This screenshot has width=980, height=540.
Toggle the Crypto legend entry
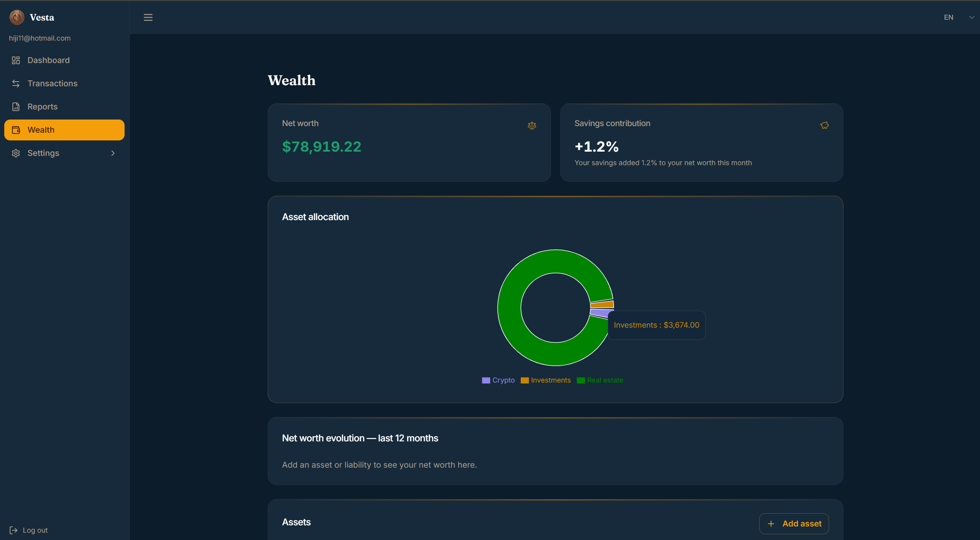pos(498,380)
